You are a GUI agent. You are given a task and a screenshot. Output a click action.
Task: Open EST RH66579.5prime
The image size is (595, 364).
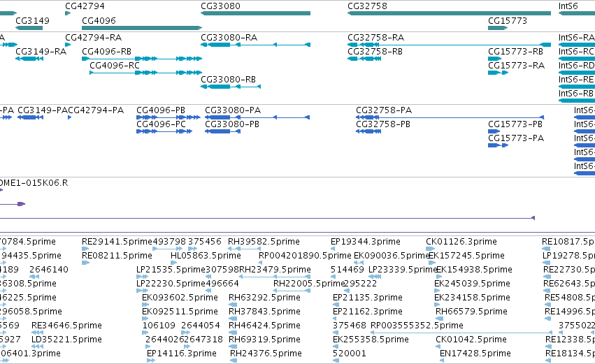[x=471, y=312]
